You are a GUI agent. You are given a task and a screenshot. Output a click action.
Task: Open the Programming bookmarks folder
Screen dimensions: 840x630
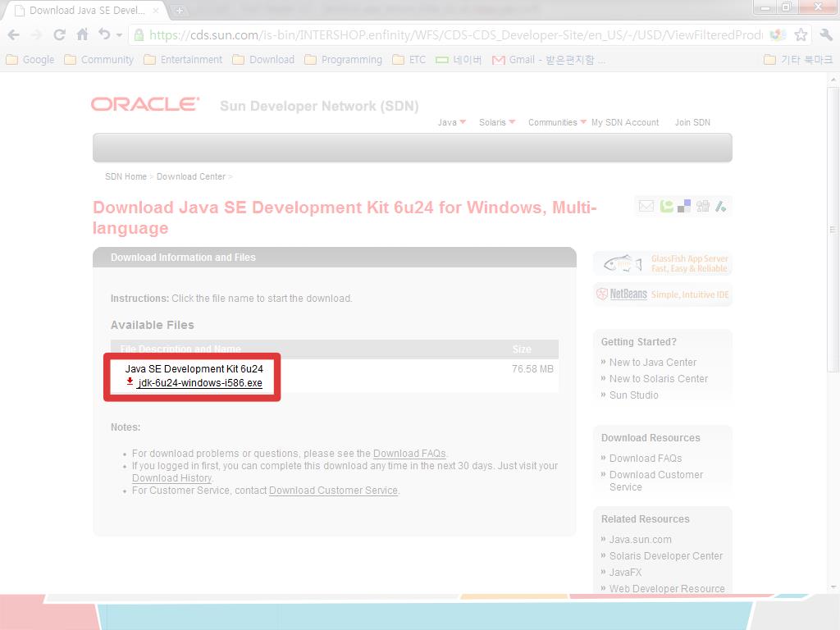(x=343, y=59)
